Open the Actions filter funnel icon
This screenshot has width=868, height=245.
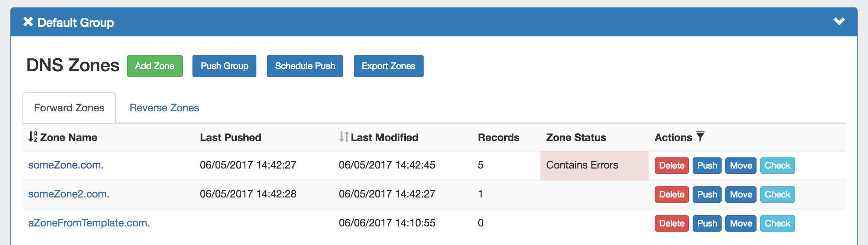pos(700,137)
